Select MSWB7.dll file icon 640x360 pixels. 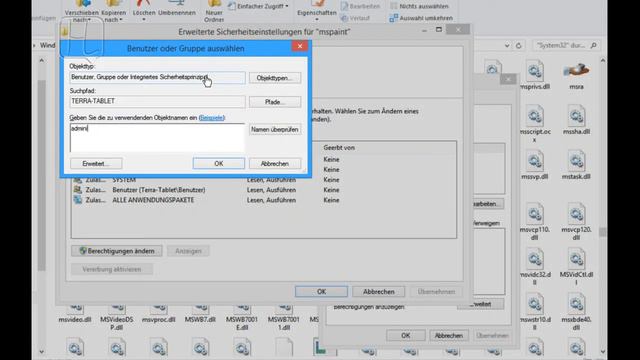(x=200, y=309)
